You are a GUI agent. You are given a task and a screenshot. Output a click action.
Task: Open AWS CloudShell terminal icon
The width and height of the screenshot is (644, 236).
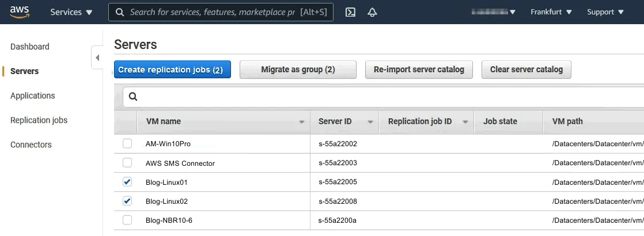tap(350, 12)
